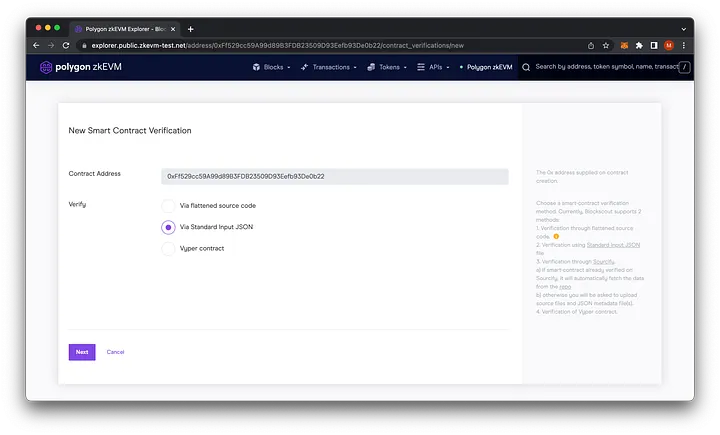The width and height of the screenshot is (720, 435).
Task: Click the Next button
Action: pos(82,352)
